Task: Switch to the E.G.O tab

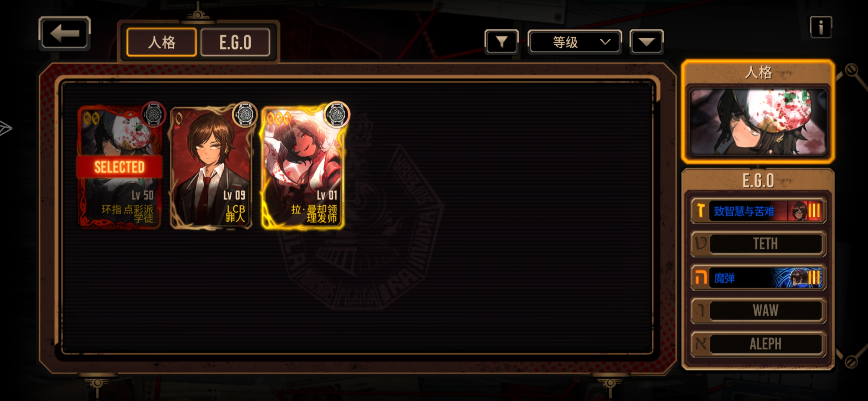Action: 235,42
